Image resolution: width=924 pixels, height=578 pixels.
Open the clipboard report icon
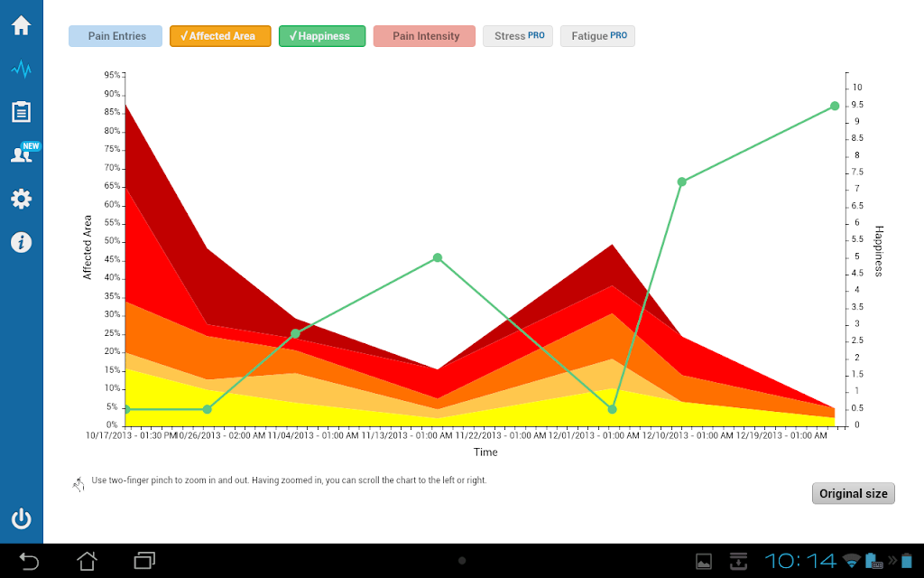[x=22, y=111]
